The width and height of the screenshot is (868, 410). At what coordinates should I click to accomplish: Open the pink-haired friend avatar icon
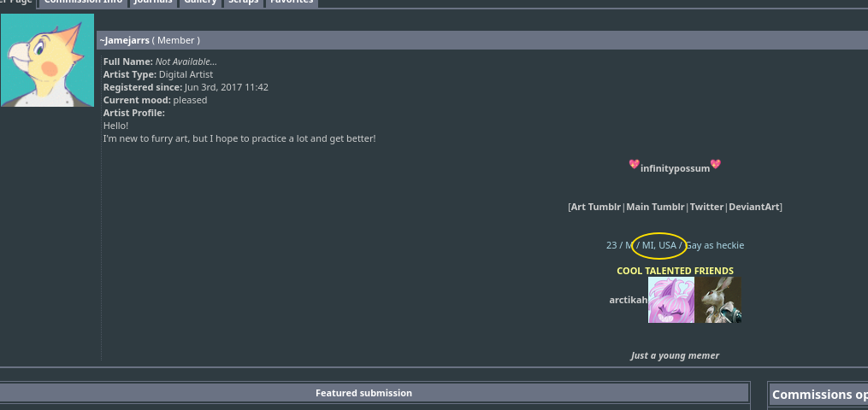671,300
